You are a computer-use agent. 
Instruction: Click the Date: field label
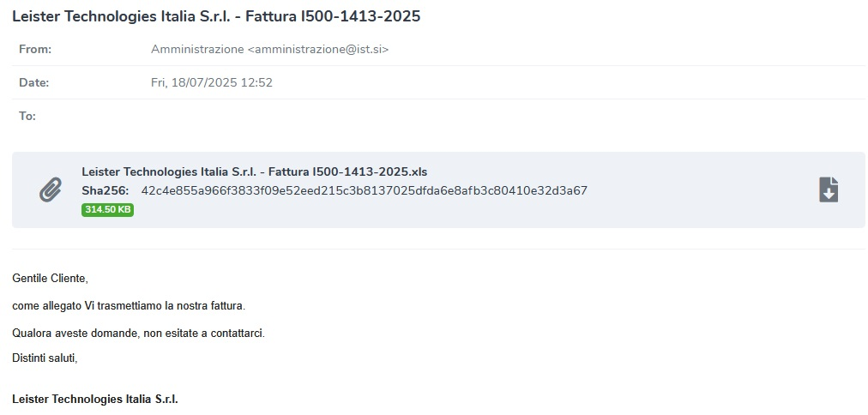(33, 82)
